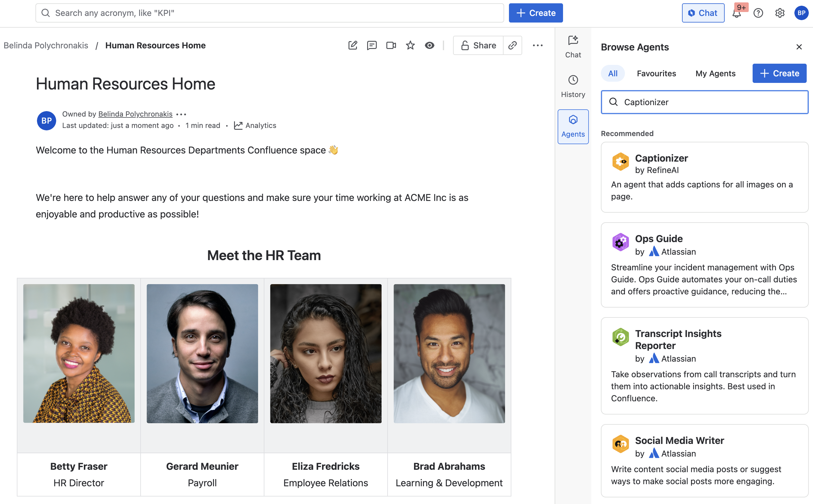Copy page link with chain icon

pos(512,45)
